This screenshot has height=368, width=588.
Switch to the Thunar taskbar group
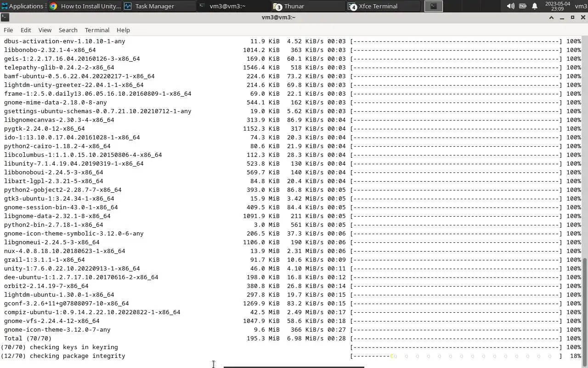point(308,6)
